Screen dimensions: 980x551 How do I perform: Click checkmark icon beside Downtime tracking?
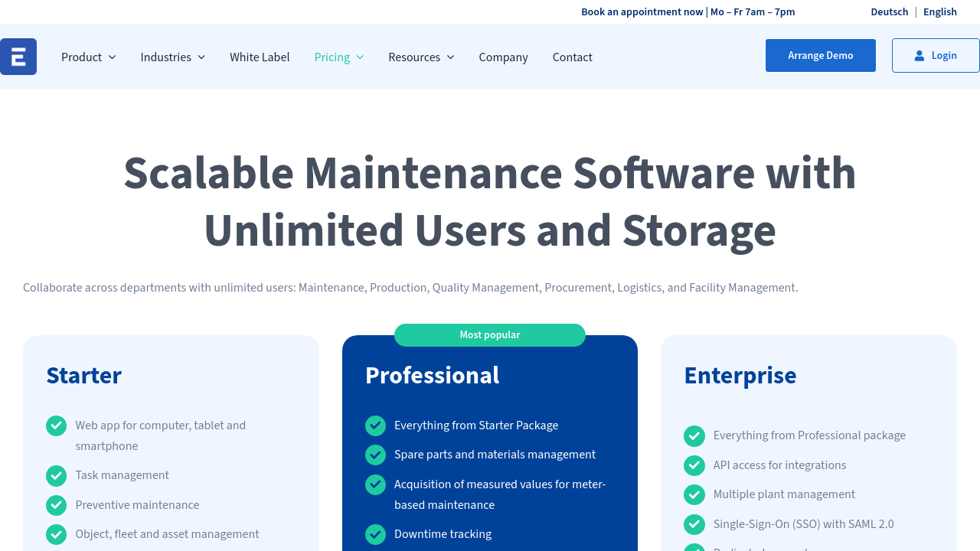[375, 534]
